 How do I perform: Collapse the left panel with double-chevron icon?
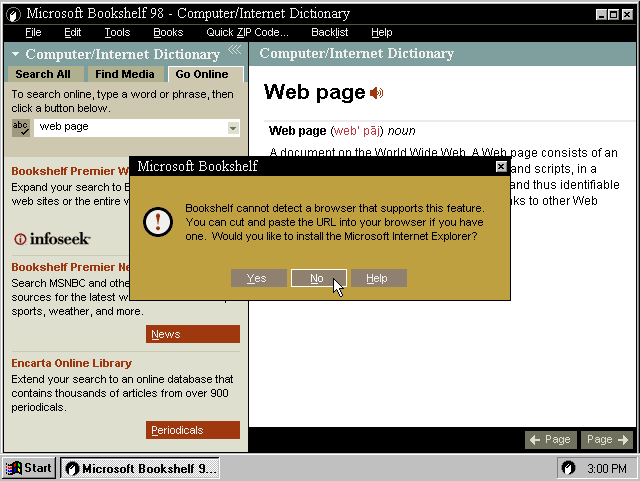tap(234, 51)
